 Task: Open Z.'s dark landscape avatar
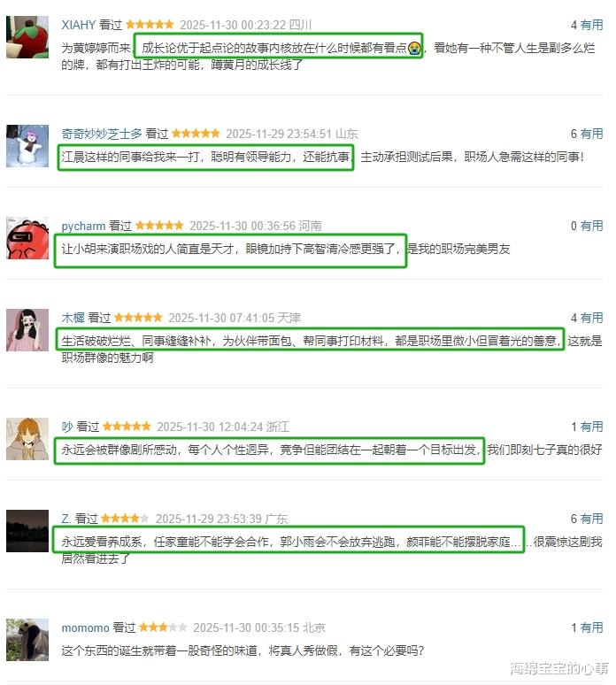point(27,531)
